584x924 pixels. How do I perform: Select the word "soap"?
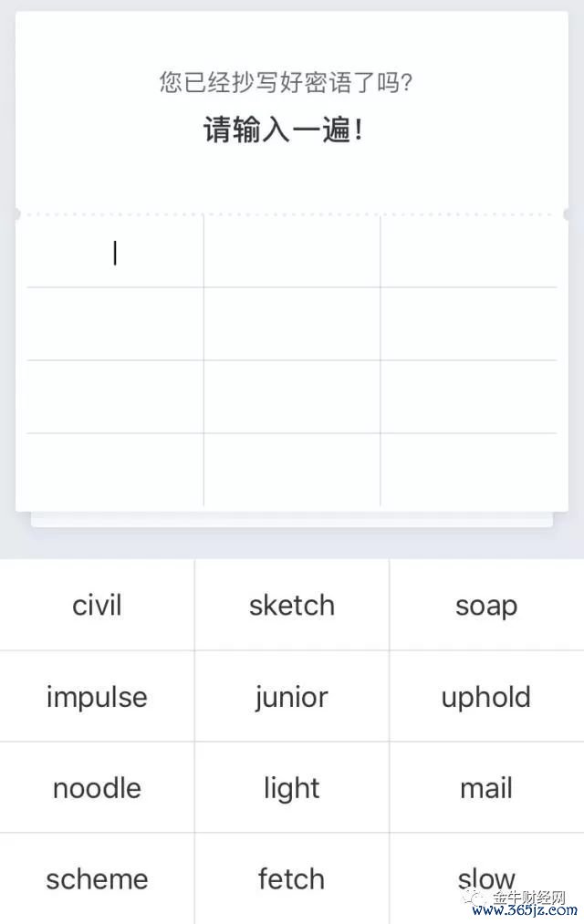486,605
